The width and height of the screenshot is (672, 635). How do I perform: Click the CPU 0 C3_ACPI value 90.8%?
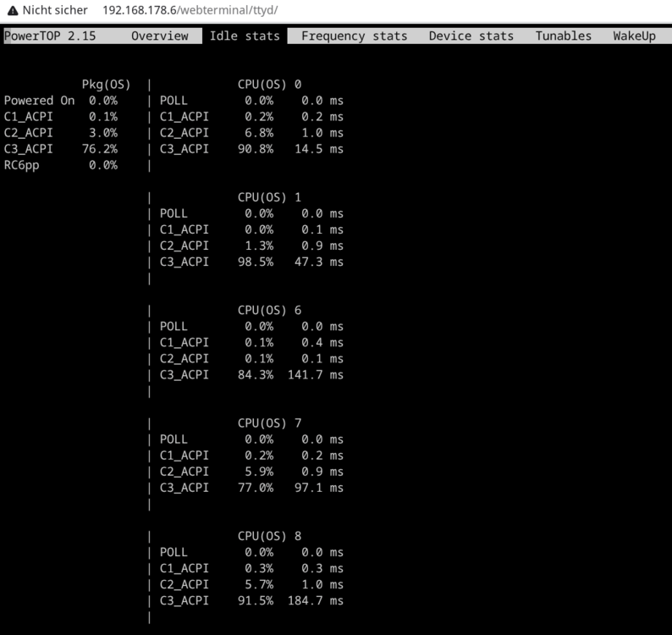(256, 149)
